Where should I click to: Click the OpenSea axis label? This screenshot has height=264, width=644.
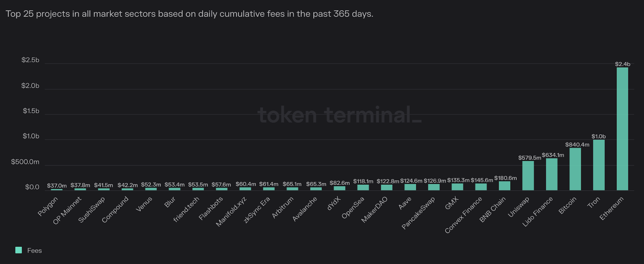(x=353, y=208)
